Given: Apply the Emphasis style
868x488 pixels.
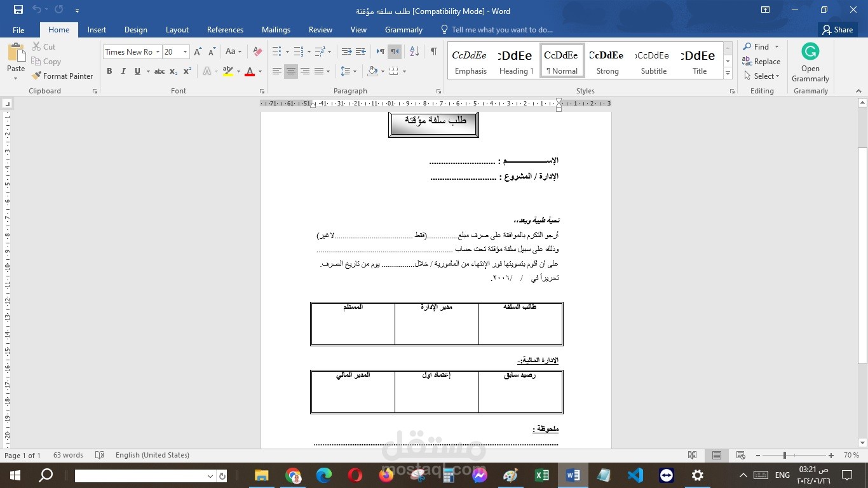Looking at the screenshot, I should pyautogui.click(x=470, y=62).
